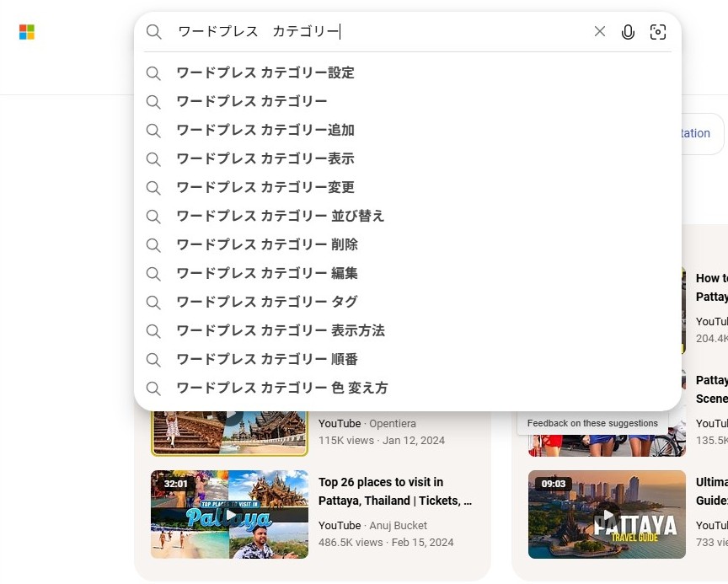The image size is (728, 584).
Task: Select suggestion ワードプレス カテゴリー 削除
Action: (x=267, y=245)
